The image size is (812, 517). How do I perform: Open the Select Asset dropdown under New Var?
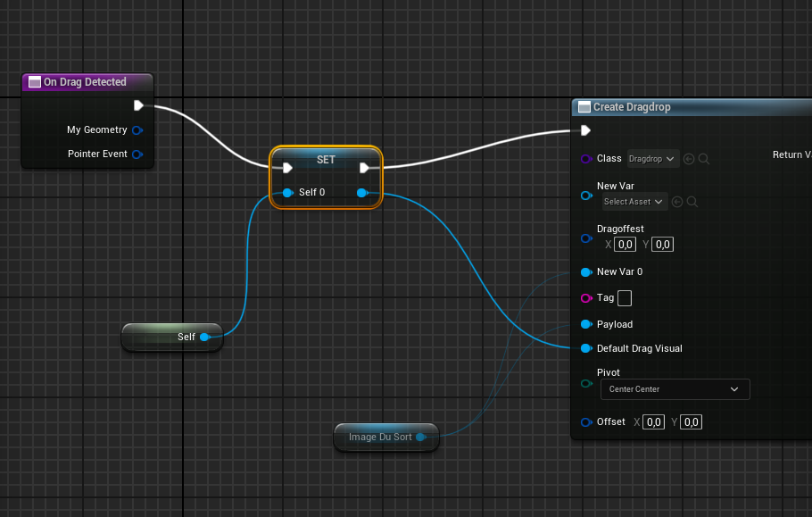(633, 202)
